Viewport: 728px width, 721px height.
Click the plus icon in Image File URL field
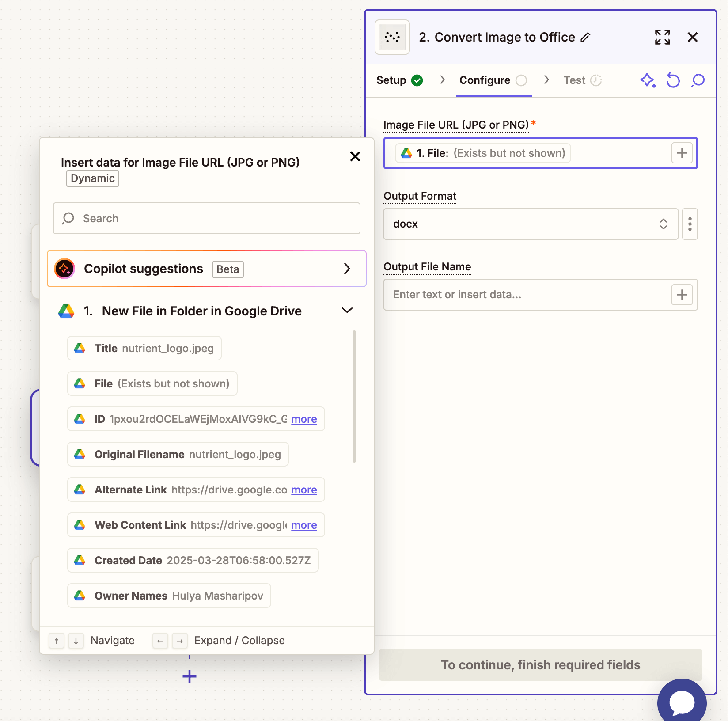[x=682, y=153]
